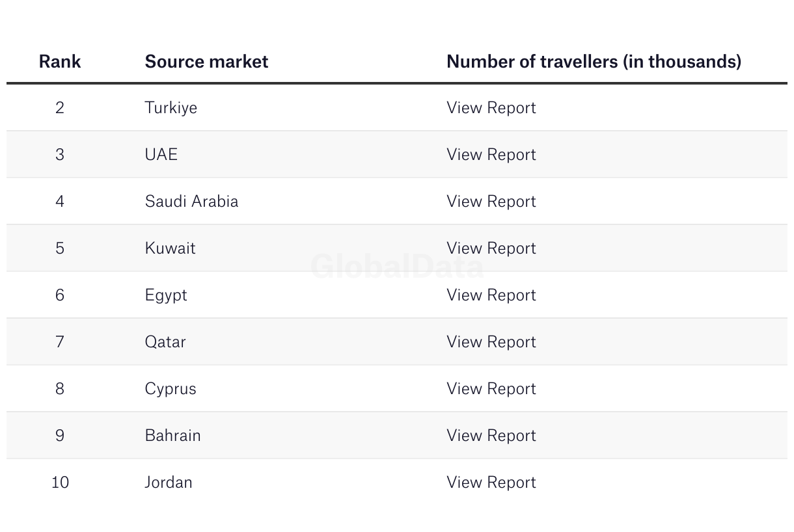Open View Report link for Turkiye
The width and height of the screenshot is (794, 532).
(491, 108)
